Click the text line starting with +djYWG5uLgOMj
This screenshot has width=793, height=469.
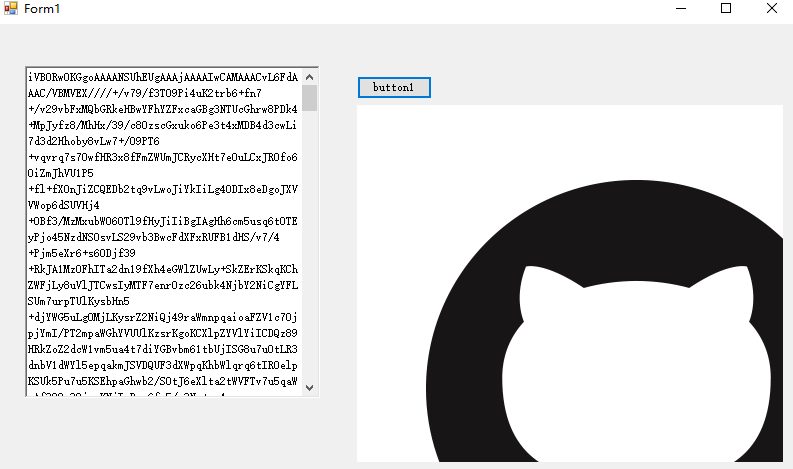tap(163, 317)
